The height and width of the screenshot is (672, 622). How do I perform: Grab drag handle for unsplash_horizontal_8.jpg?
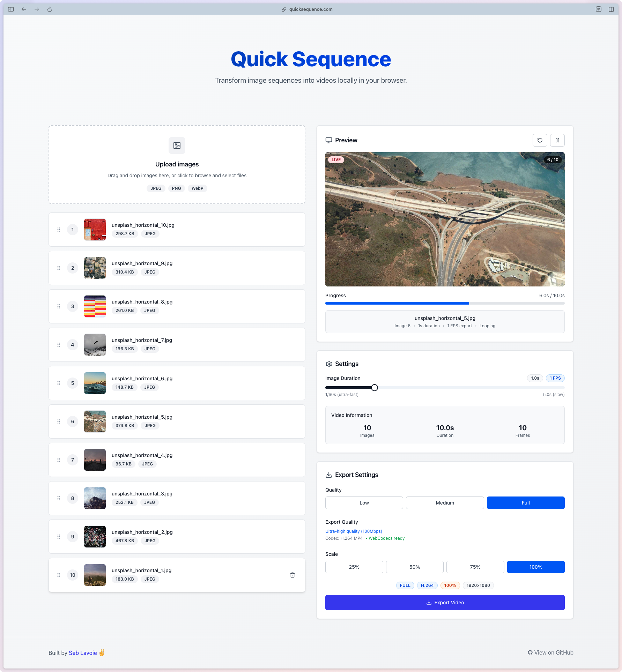(x=59, y=306)
